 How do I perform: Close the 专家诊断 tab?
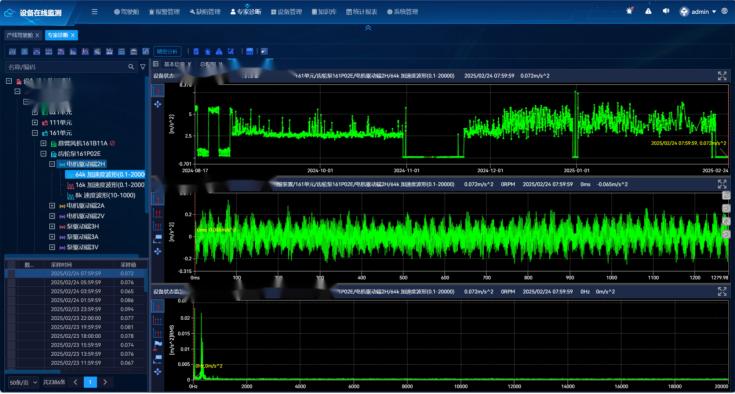73,35
